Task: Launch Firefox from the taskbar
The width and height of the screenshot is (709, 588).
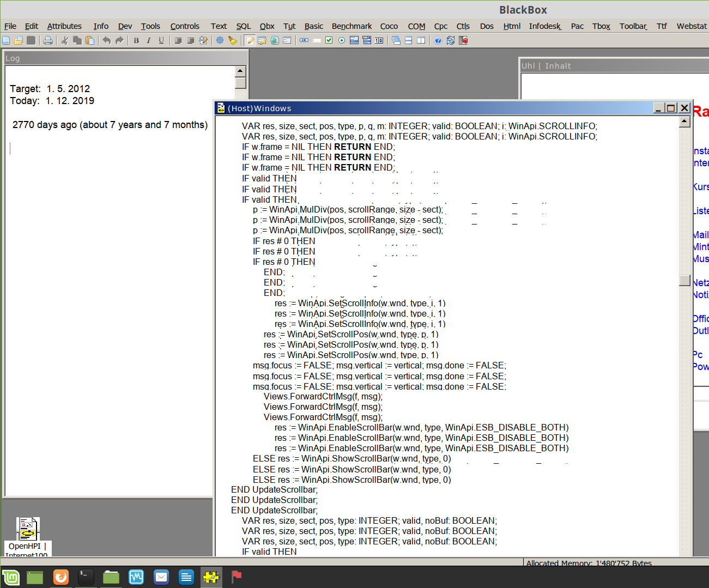Action: pos(61,577)
